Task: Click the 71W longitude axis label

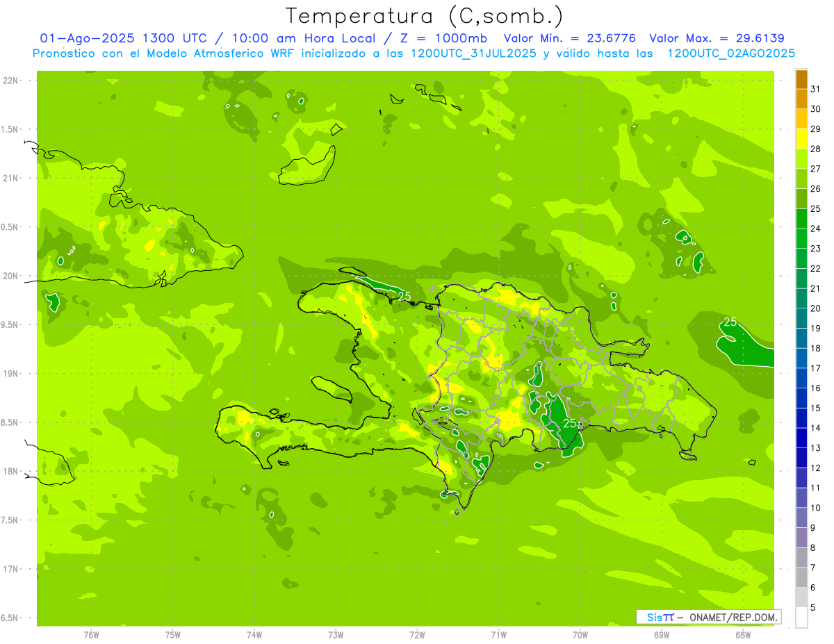Action: (x=498, y=635)
